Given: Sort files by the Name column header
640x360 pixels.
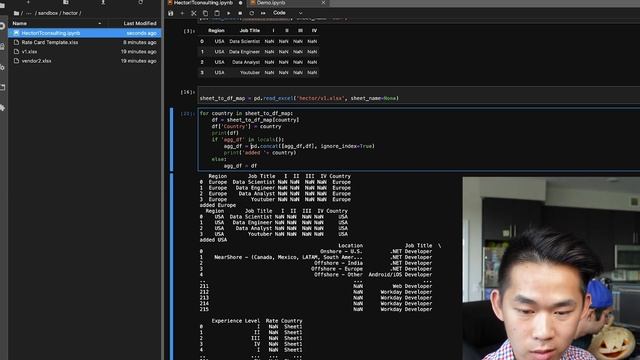Looking at the screenshot, I should [x=56, y=23].
